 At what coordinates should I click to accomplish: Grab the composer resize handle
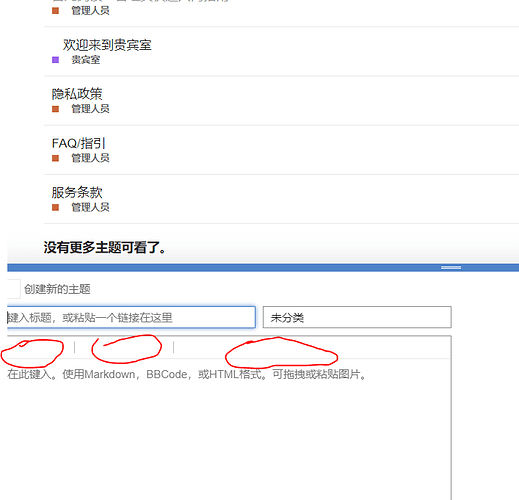point(451,267)
